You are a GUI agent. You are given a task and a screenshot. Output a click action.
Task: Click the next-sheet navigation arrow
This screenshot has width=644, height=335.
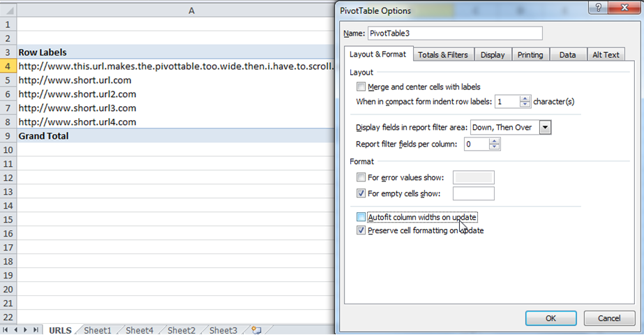26,329
